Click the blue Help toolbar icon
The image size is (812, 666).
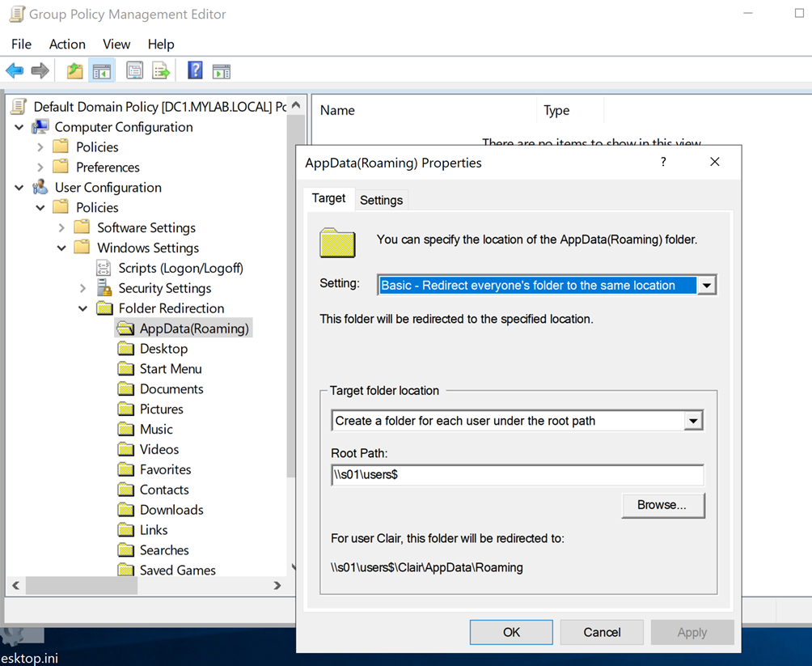click(x=195, y=71)
